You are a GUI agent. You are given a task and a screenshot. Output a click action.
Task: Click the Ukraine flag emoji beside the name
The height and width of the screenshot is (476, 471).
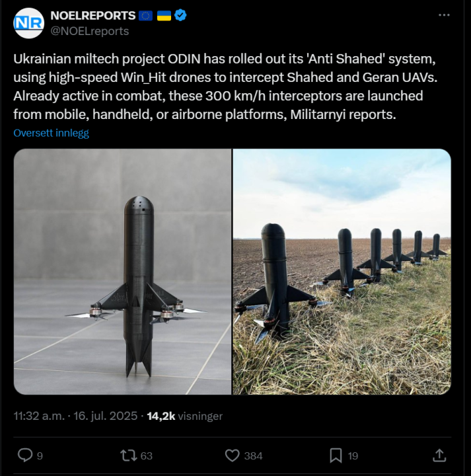point(164,15)
